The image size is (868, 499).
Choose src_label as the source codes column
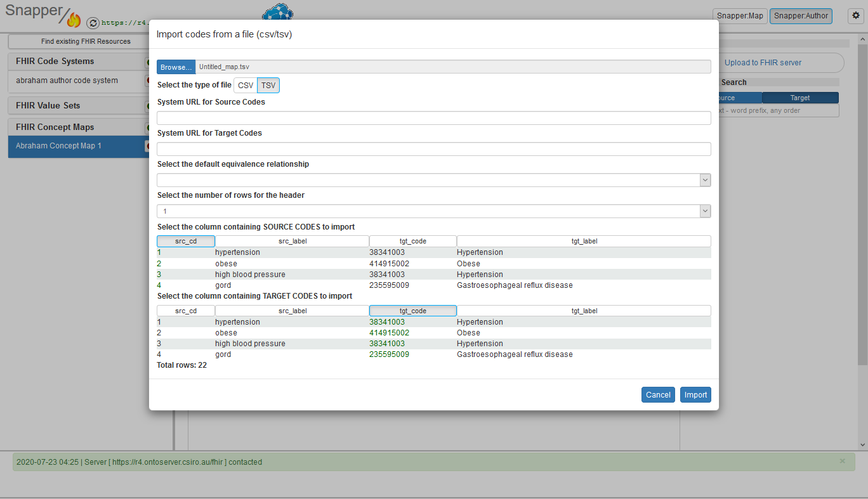293,241
